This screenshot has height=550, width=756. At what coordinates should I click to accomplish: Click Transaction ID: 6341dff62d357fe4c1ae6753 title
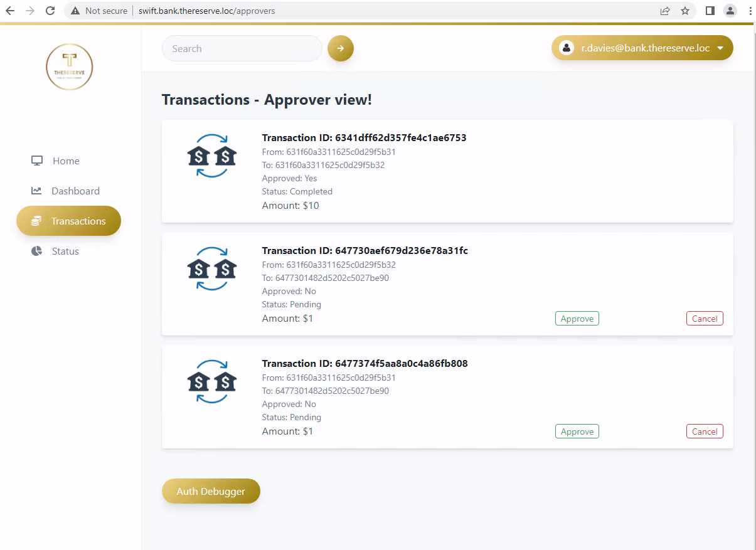coord(364,137)
